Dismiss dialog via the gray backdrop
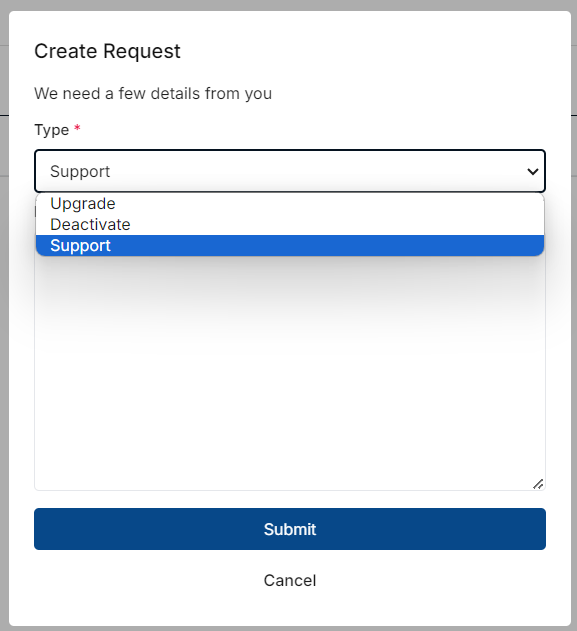The width and height of the screenshot is (577, 631). pos(4,314)
